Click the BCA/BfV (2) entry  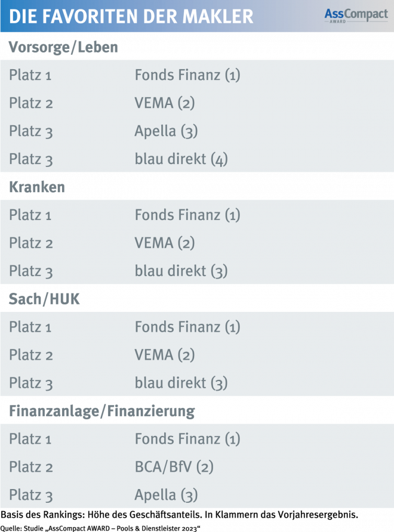(174, 467)
